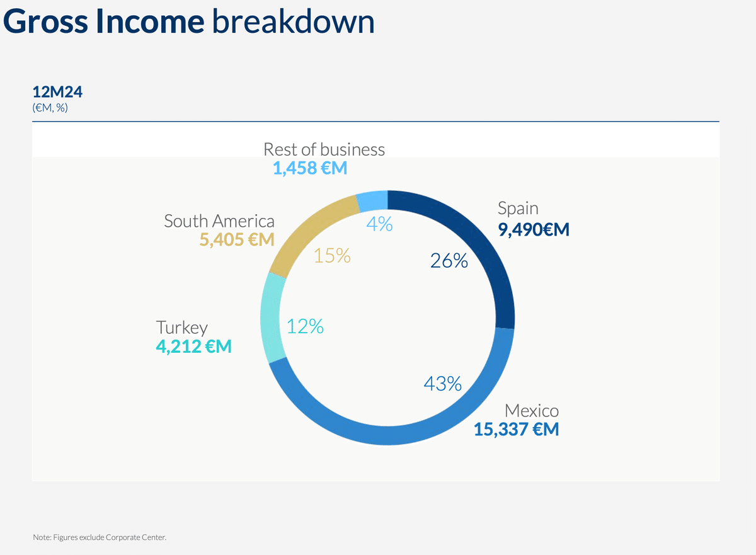Screen dimensions: 756x555
Task: Click the "South America" text label
Action: pos(219,221)
